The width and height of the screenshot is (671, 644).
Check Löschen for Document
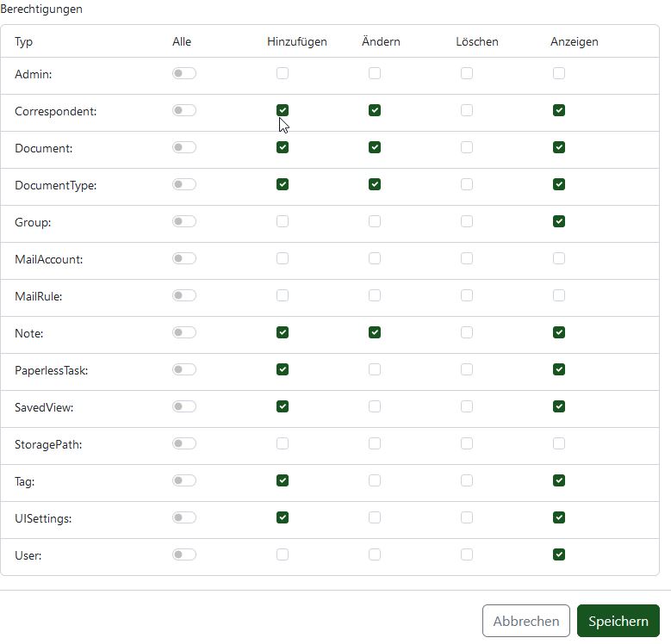[467, 147]
